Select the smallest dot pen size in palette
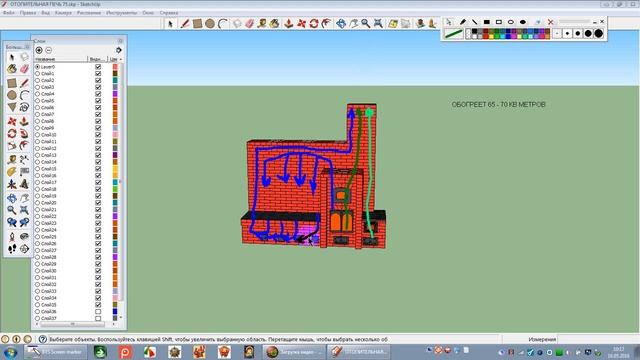Image resolution: width=640 pixels, height=360 pixels. pyautogui.click(x=557, y=33)
